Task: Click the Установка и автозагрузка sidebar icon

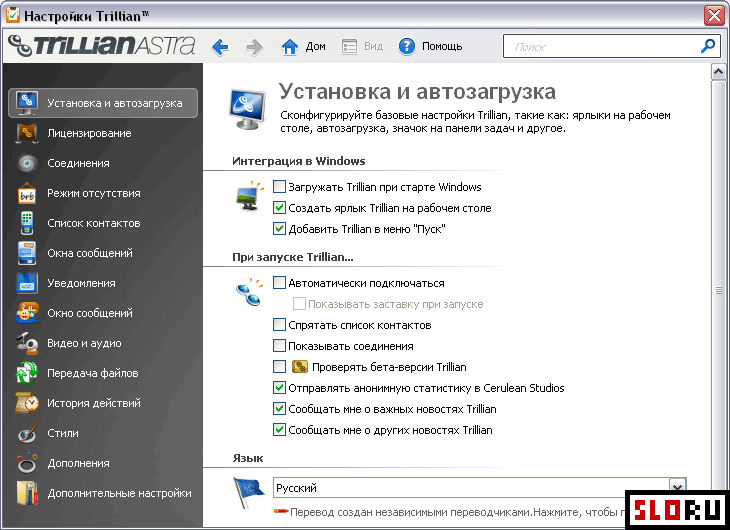Action: point(27,103)
